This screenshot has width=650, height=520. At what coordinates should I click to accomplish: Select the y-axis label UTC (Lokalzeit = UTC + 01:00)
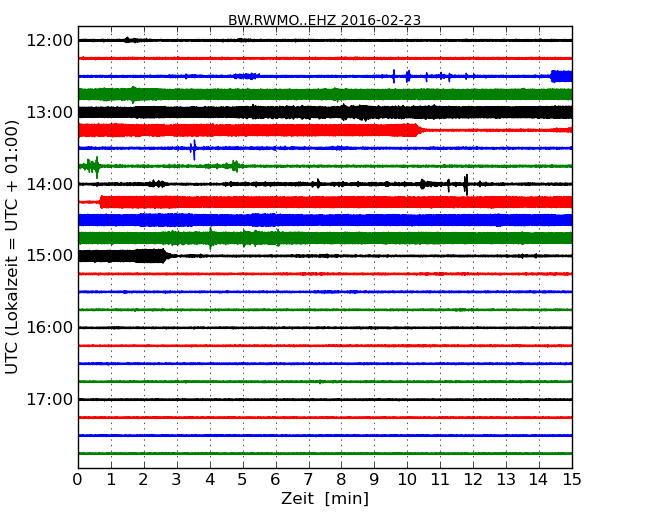[12, 247]
